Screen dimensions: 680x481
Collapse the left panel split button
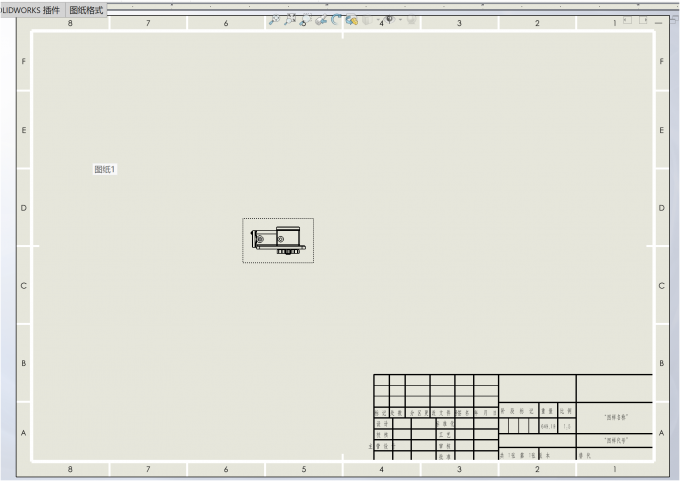628,20
